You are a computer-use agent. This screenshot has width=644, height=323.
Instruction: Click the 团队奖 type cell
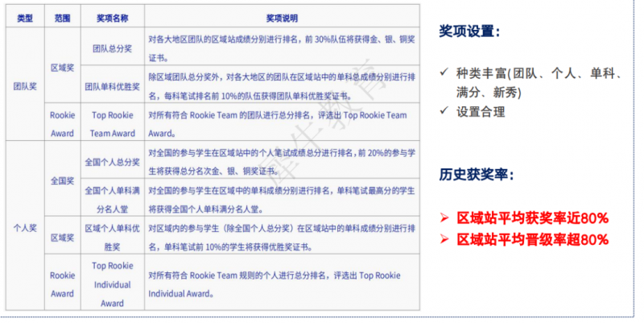pos(25,86)
